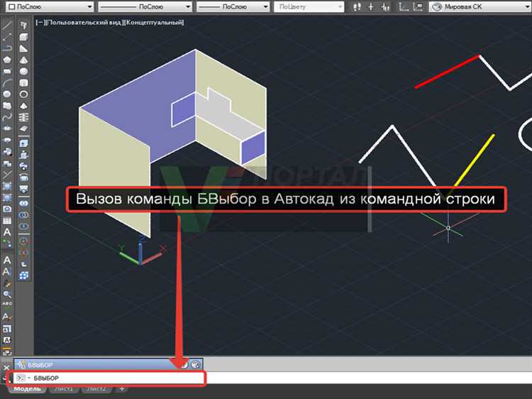This screenshot has height=399, width=532.
Task: Select the Region tool
Action: pos(7,209)
